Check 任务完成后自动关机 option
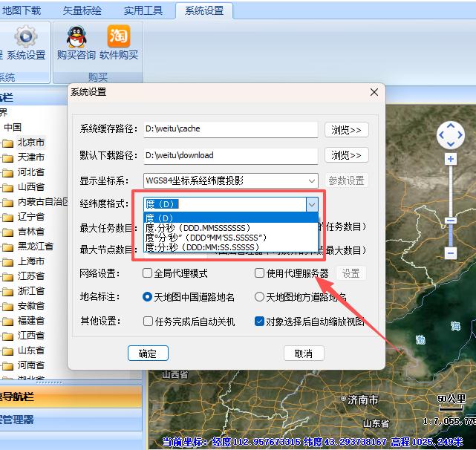The image size is (476, 450). [x=148, y=322]
